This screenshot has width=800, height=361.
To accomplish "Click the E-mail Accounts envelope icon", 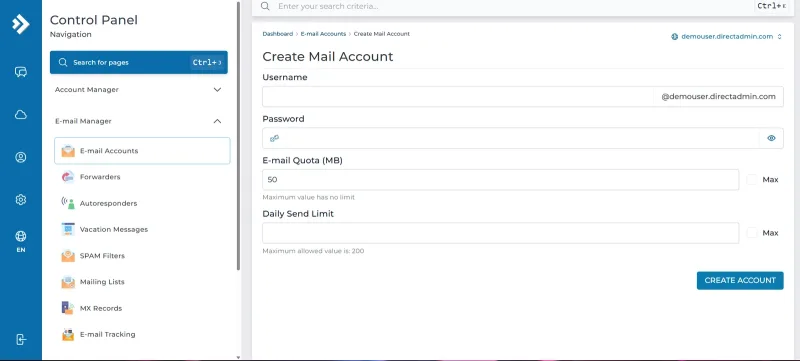I will [68, 151].
